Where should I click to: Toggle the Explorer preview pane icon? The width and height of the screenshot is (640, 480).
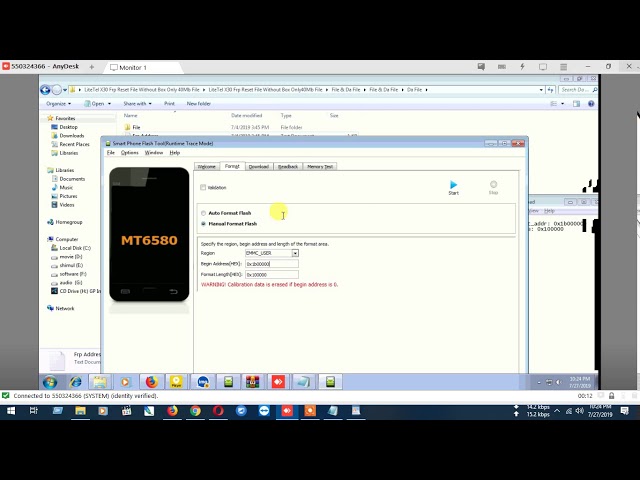click(x=576, y=104)
